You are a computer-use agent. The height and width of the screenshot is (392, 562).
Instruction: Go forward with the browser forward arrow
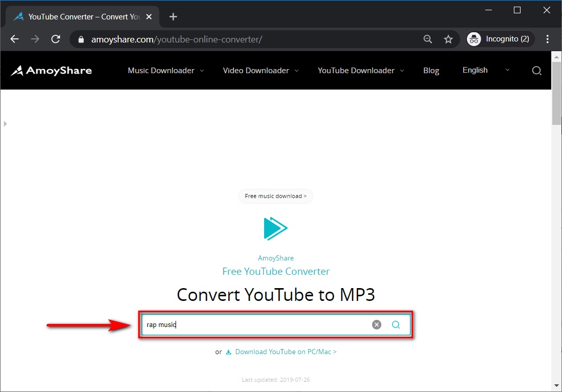[x=35, y=39]
